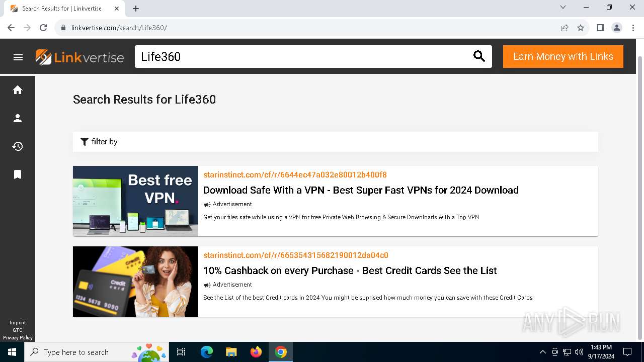Open the notification center icon

coord(627,352)
